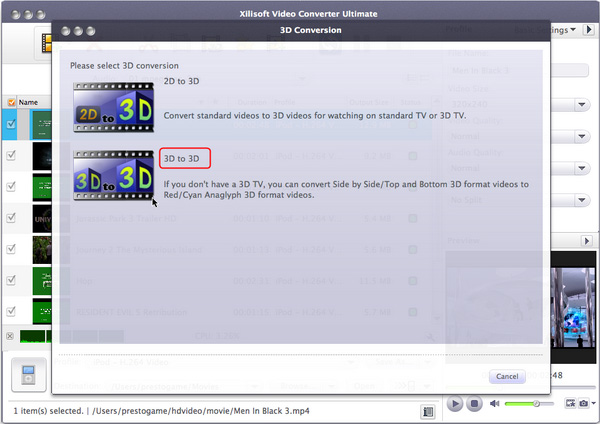Click "Please select 3D conversion" heading text
The image size is (600, 424).
pyautogui.click(x=124, y=65)
